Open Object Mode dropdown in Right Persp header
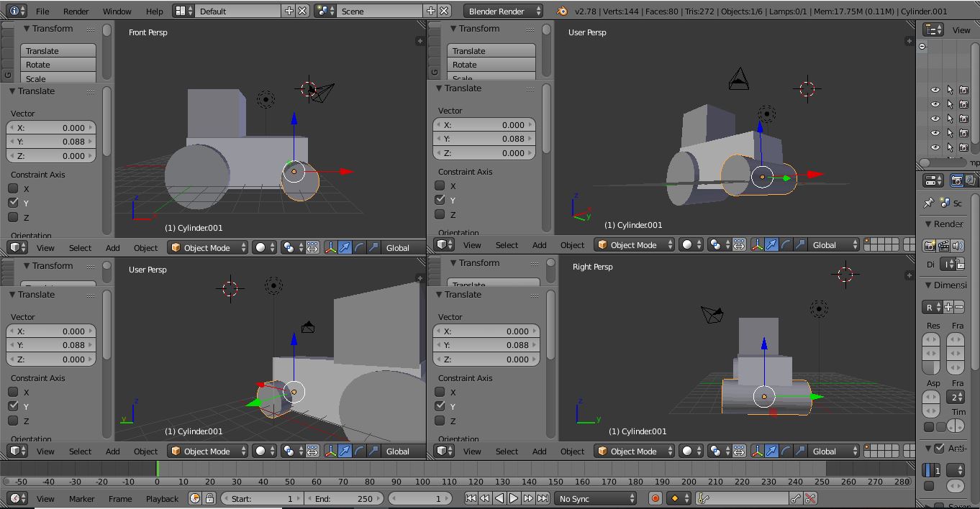The height and width of the screenshot is (509, 980). tap(635, 451)
